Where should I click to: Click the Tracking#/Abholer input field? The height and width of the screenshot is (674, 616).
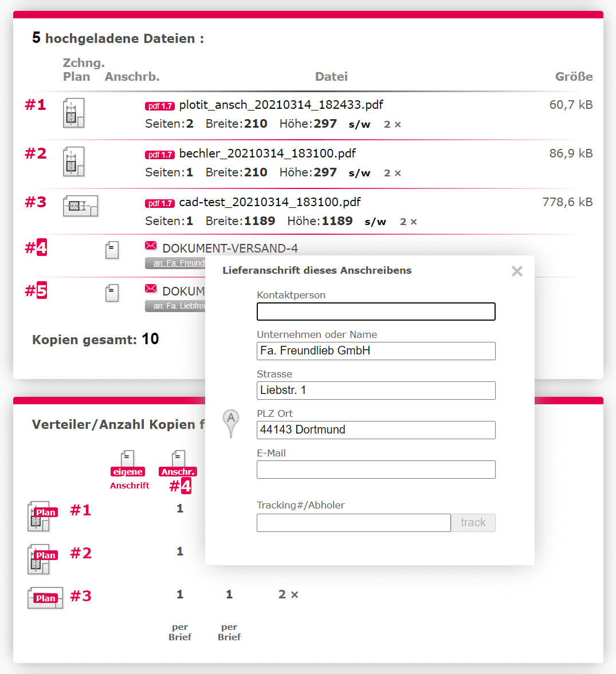(354, 523)
